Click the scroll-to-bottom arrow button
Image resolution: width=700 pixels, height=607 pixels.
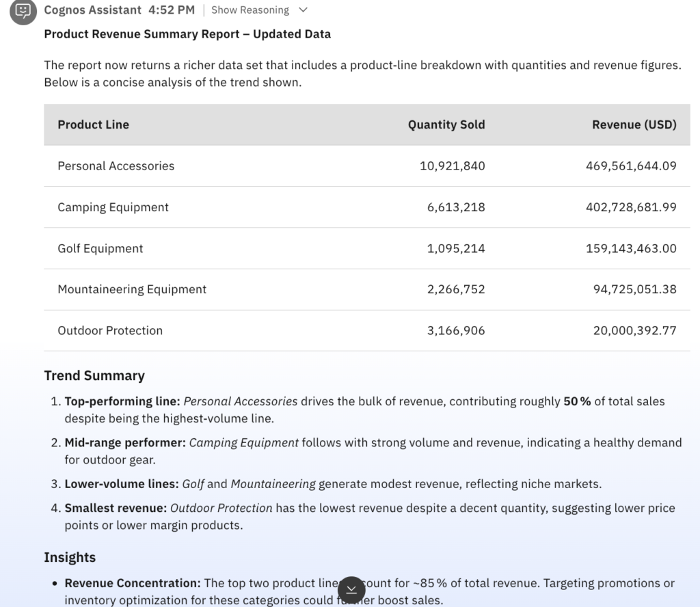(x=351, y=589)
